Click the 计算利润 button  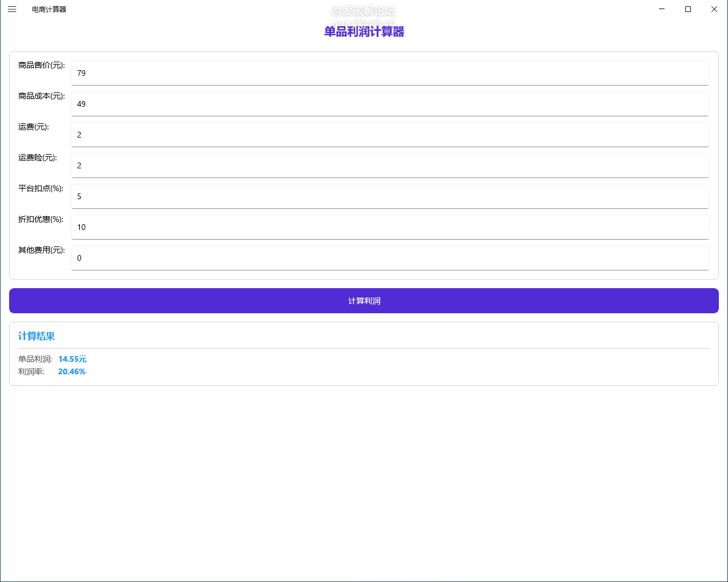click(x=364, y=301)
